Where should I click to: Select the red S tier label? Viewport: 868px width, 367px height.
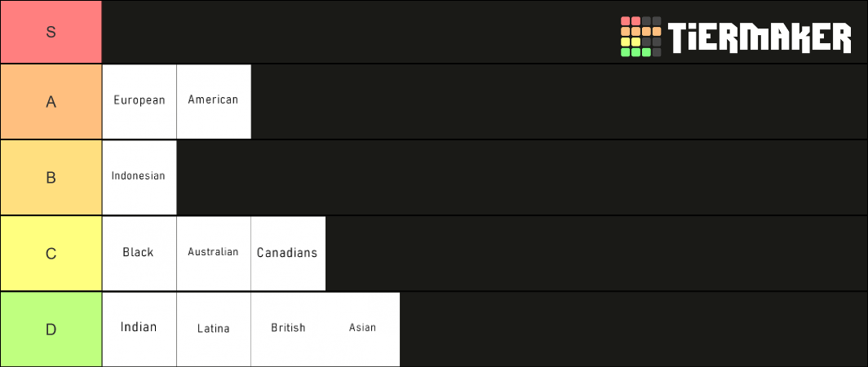(51, 32)
